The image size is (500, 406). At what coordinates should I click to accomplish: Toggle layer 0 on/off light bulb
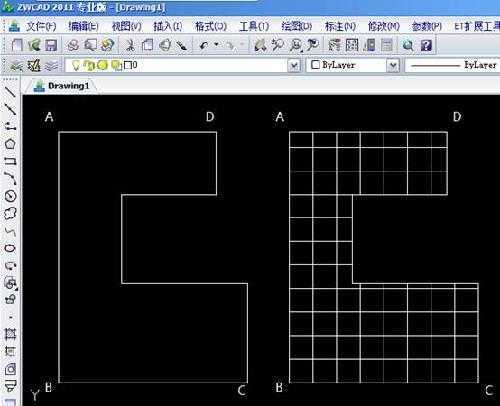click(76, 65)
